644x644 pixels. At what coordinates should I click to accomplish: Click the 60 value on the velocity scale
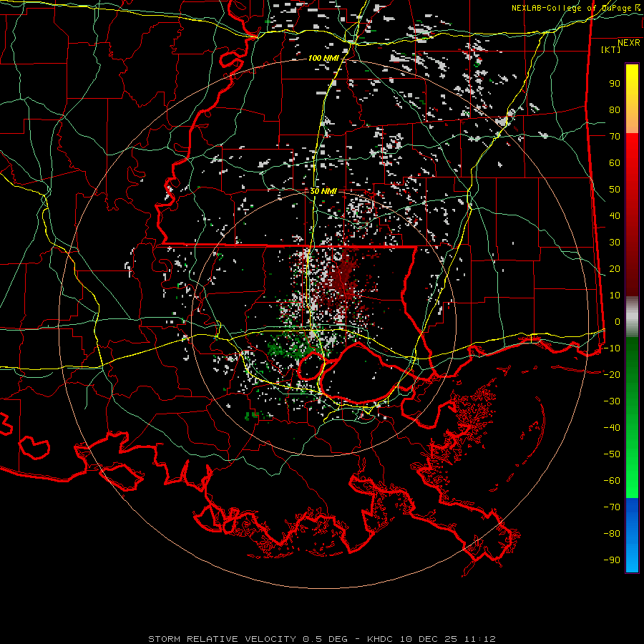click(615, 162)
